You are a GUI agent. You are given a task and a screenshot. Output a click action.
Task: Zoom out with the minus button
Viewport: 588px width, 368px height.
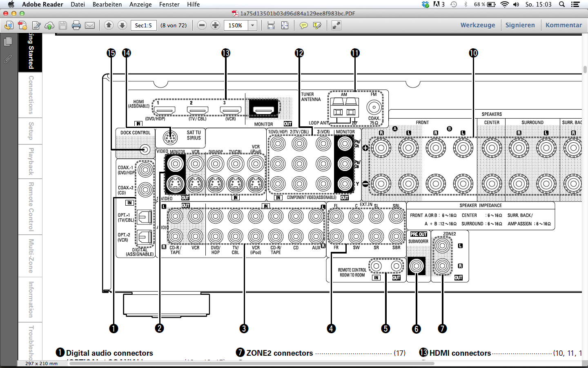tap(202, 25)
